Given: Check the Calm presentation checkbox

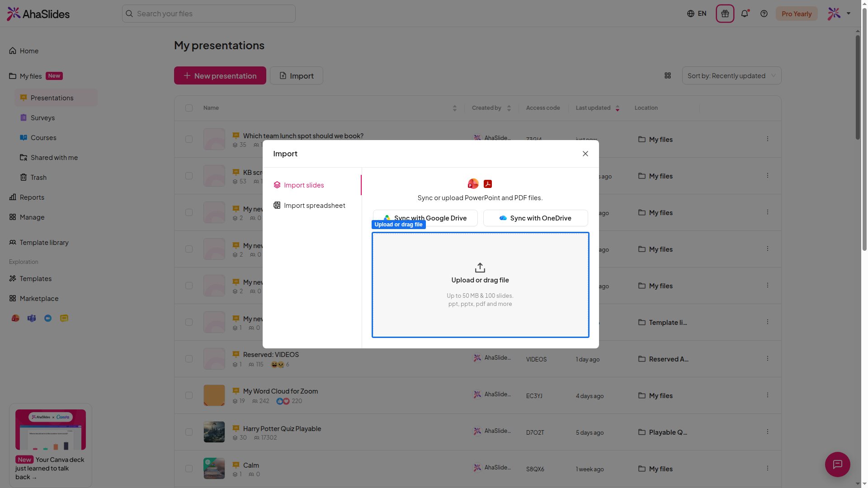Looking at the screenshot, I should point(189,469).
